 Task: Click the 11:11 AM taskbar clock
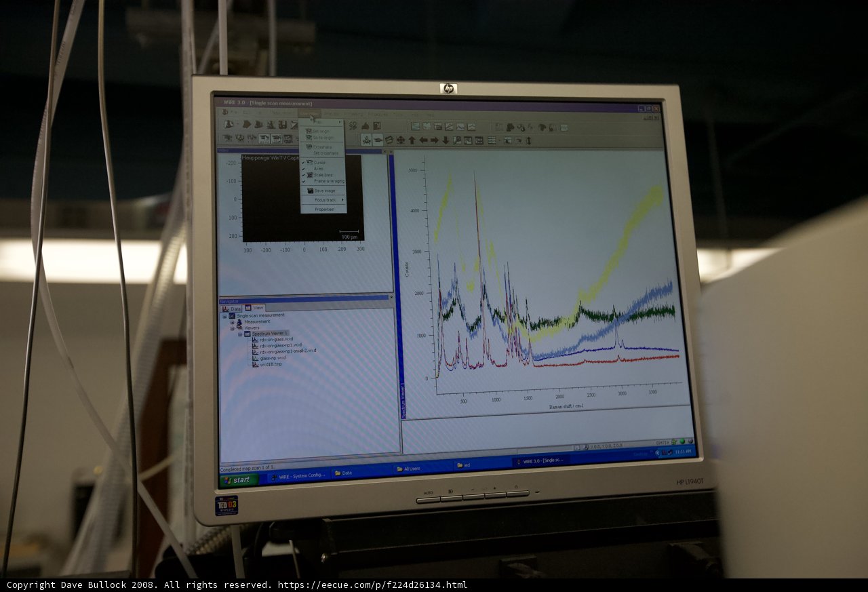tap(683, 451)
